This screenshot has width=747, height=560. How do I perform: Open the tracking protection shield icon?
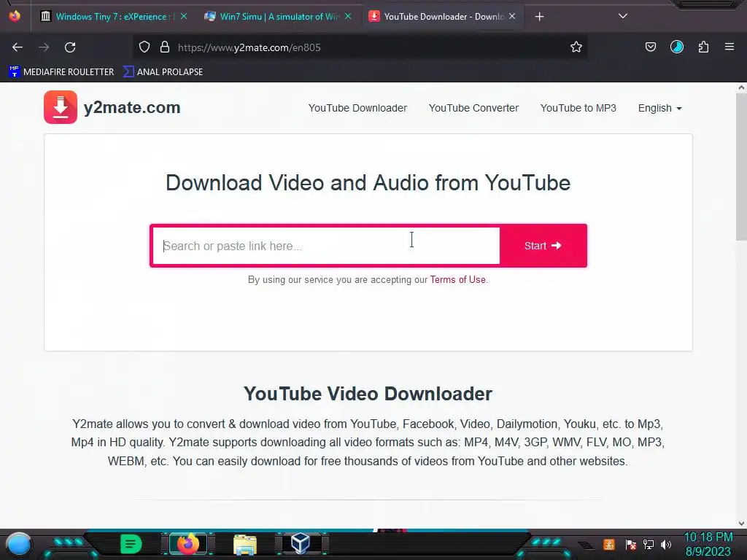coord(144,47)
